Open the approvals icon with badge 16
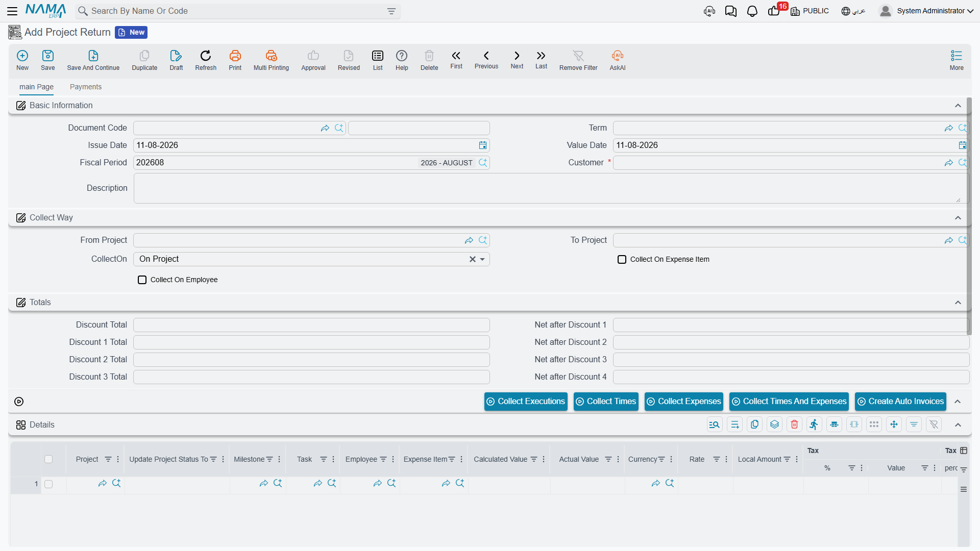This screenshot has height=551, width=980. point(774,11)
